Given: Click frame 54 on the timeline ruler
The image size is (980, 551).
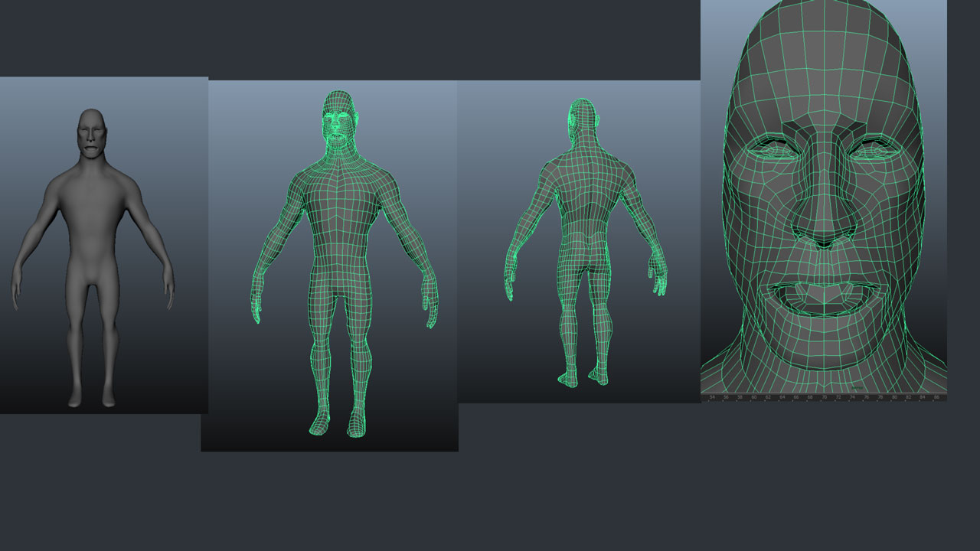Looking at the screenshot, I should [x=712, y=398].
